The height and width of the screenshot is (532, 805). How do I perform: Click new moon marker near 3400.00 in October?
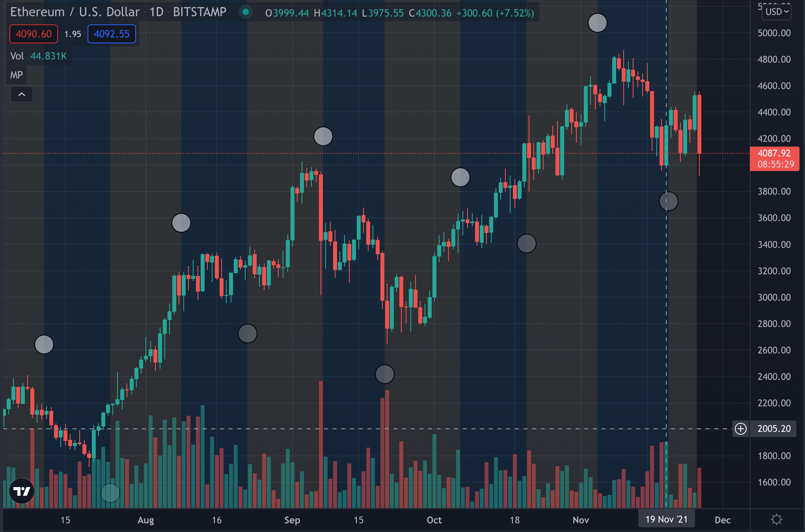(x=527, y=244)
